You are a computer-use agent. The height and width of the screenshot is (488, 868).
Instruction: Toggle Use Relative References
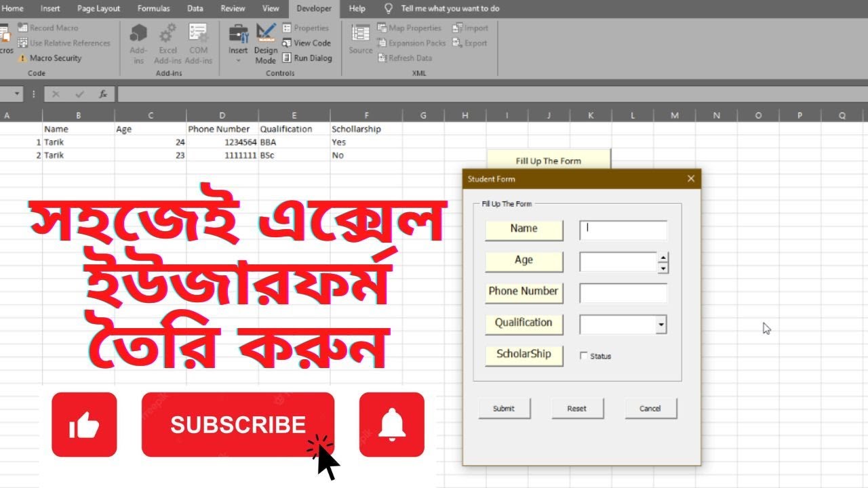click(x=64, y=43)
